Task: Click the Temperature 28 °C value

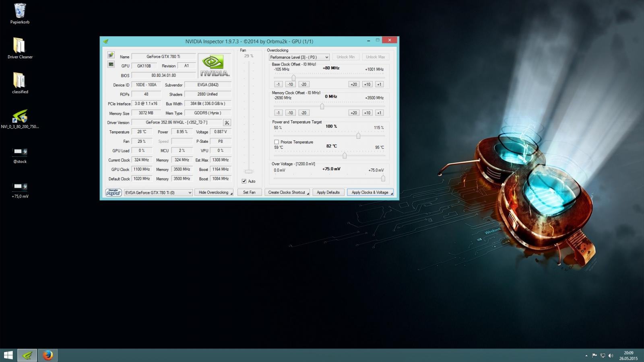Action: pyautogui.click(x=142, y=132)
